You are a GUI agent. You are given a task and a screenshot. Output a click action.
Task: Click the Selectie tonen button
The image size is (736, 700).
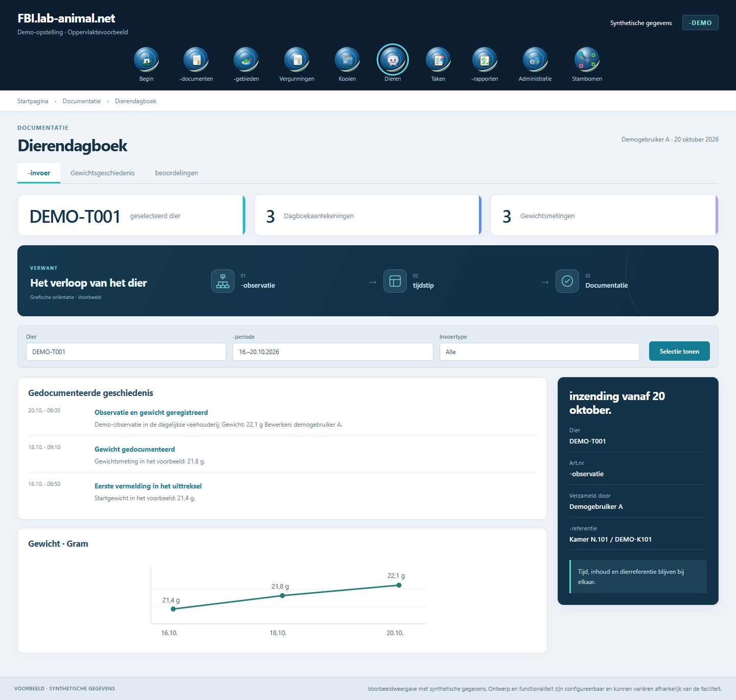click(679, 351)
